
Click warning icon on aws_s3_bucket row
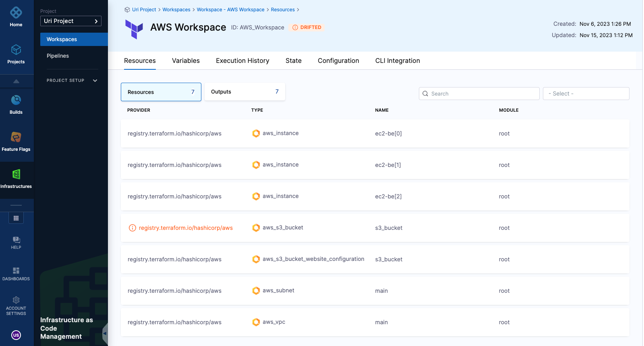[x=132, y=228]
